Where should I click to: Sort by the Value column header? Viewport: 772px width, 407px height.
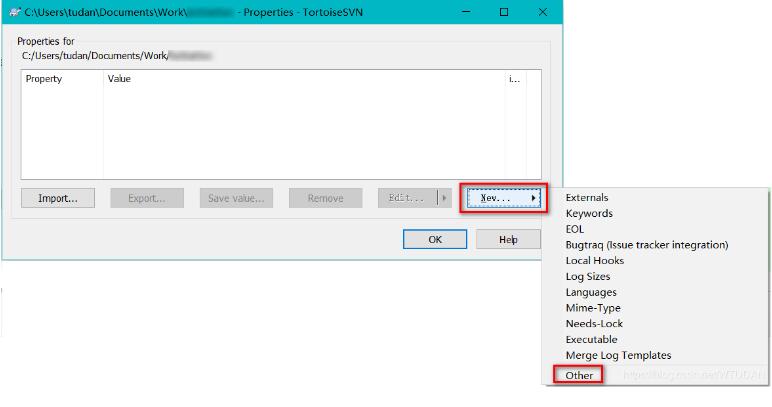pos(305,79)
